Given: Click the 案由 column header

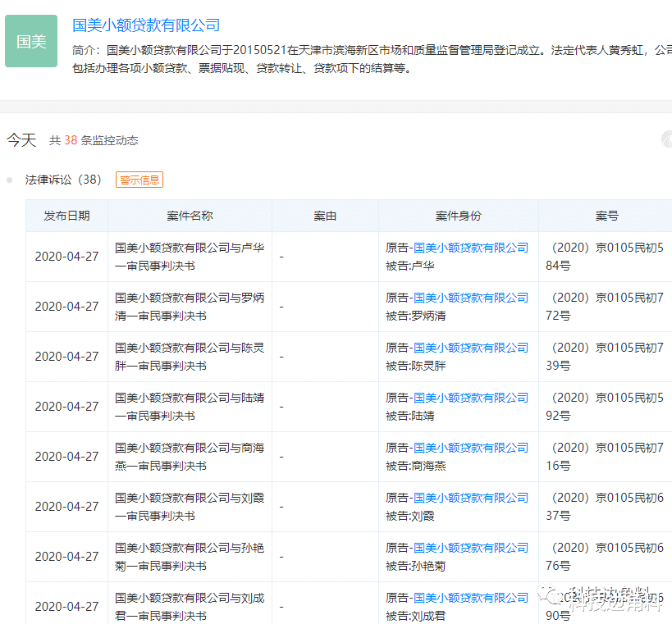Looking at the screenshot, I should coord(324,216).
